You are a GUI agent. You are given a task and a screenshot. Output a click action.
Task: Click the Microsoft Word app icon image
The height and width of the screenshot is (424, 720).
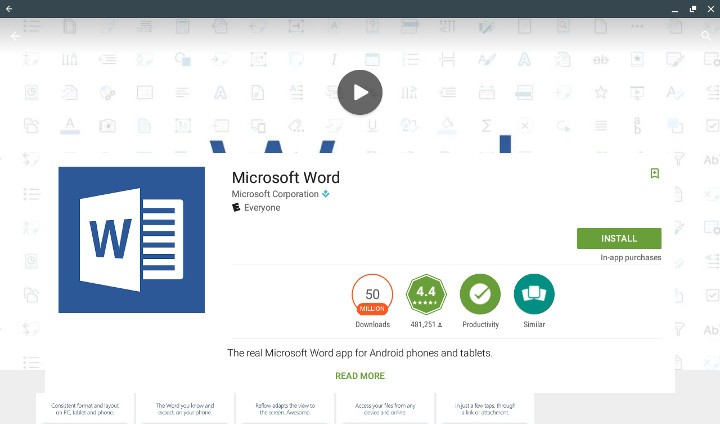(132, 240)
